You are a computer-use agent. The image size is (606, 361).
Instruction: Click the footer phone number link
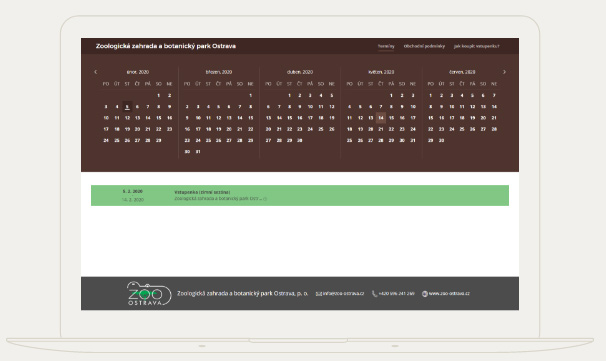(x=396, y=294)
